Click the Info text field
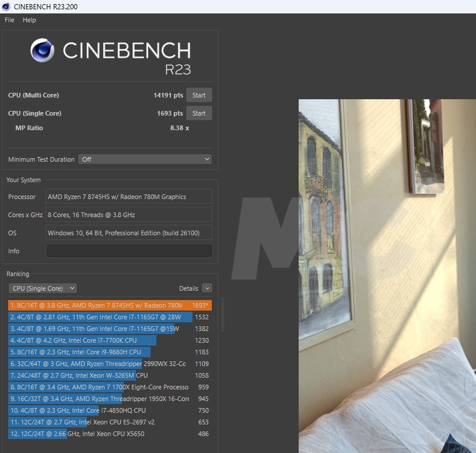This screenshot has height=453, width=476. (129, 251)
